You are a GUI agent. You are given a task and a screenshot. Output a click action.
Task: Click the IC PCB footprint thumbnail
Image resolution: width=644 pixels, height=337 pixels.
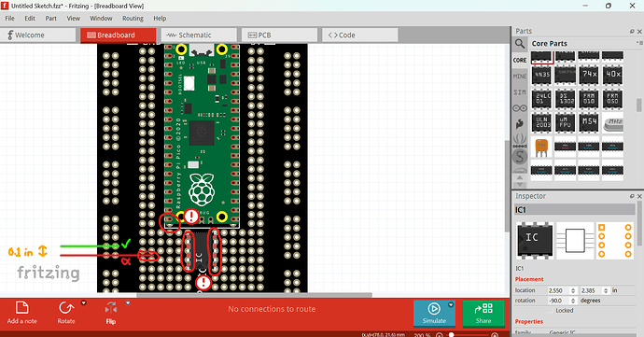(x=615, y=241)
